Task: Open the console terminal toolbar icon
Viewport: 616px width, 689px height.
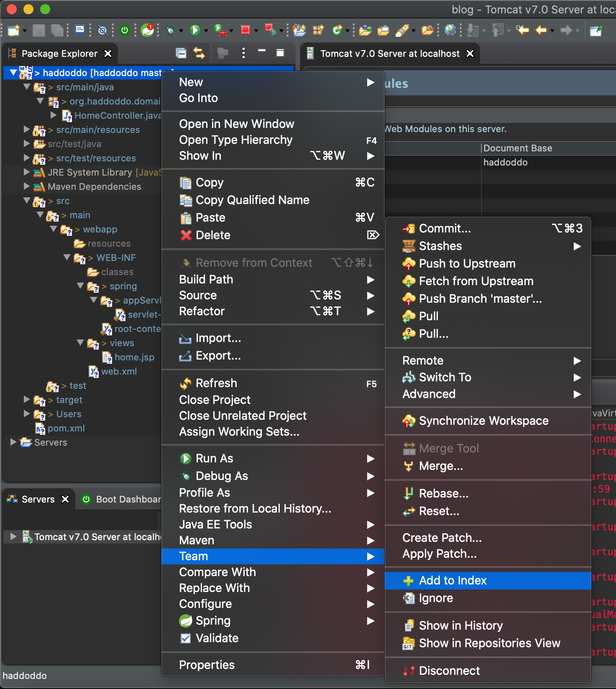Action: click(x=79, y=29)
